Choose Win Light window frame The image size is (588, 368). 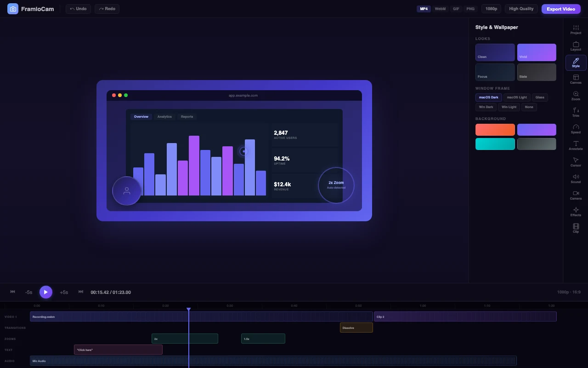point(509,107)
